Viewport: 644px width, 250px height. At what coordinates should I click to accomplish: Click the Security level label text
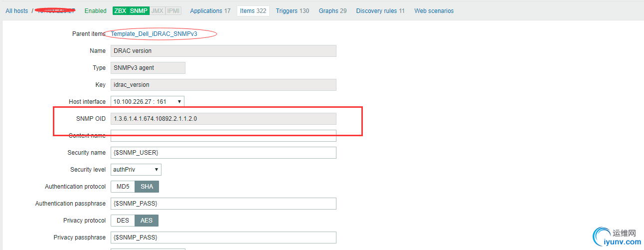88,170
